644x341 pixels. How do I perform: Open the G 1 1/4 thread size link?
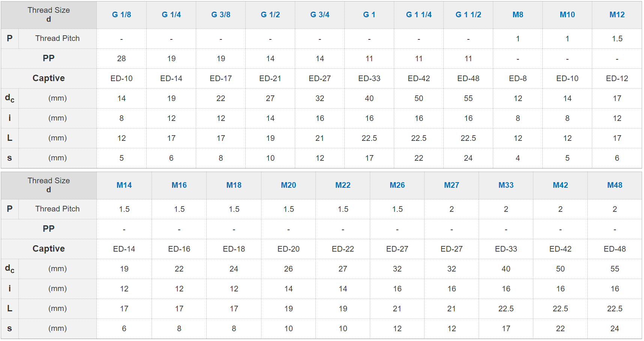pyautogui.click(x=419, y=15)
